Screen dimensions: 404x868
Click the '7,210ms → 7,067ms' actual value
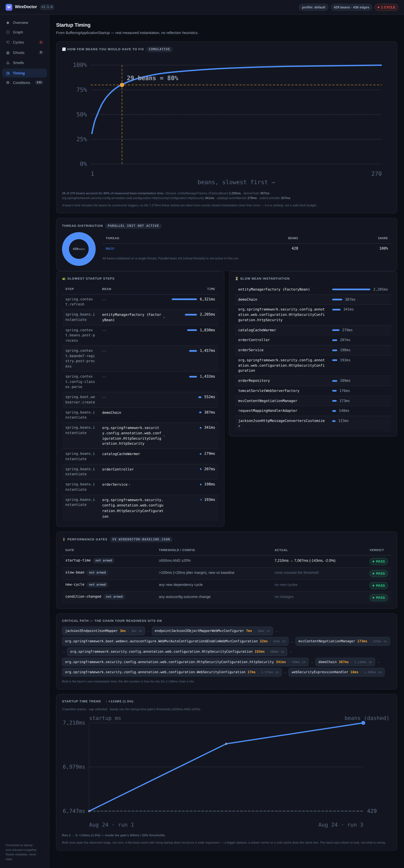click(305, 561)
